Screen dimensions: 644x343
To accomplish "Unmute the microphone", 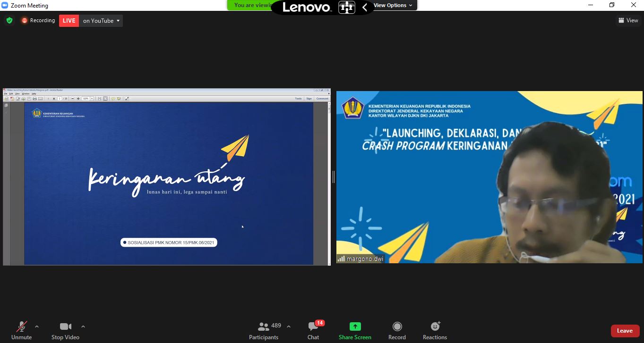I will coord(22,331).
